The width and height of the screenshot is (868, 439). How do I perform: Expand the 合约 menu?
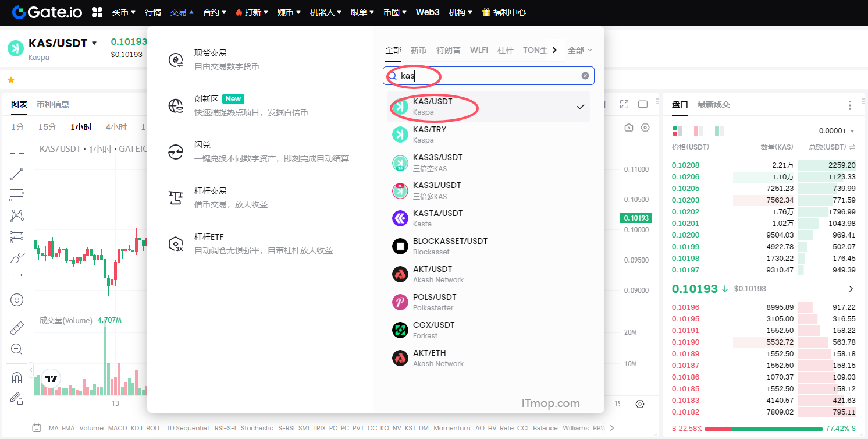click(215, 12)
